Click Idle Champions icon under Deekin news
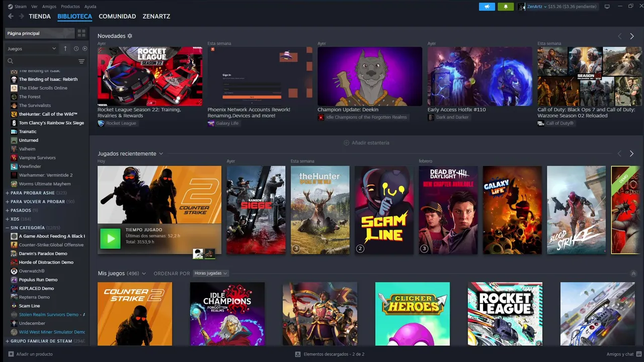 point(320,117)
